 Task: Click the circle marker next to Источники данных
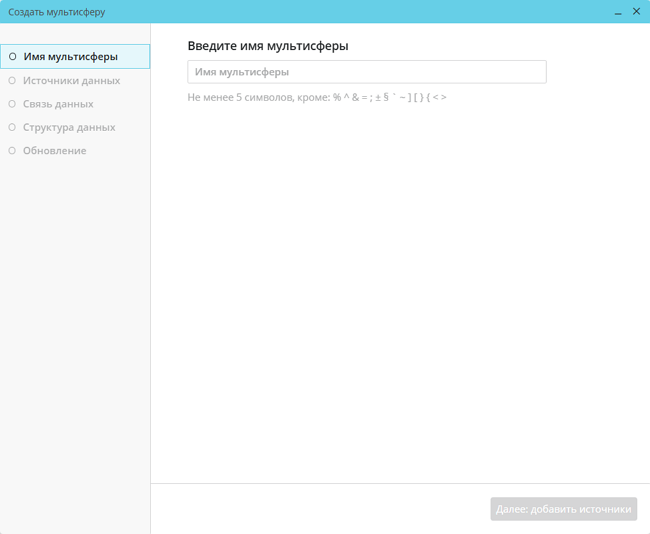point(12,80)
